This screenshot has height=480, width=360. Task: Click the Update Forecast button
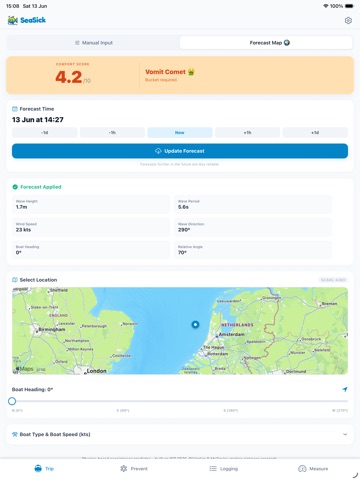[x=180, y=151]
